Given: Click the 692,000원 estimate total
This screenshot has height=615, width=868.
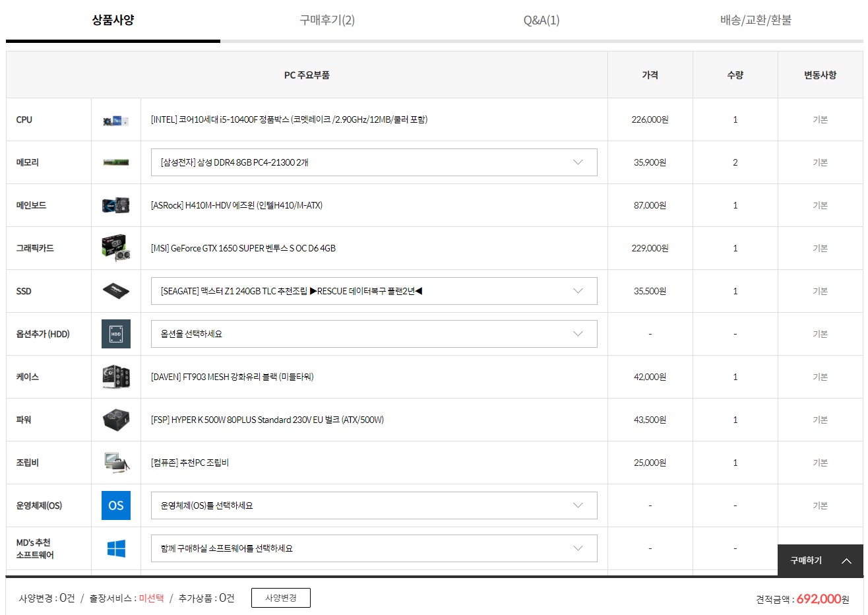Looking at the screenshot, I should (822, 599).
